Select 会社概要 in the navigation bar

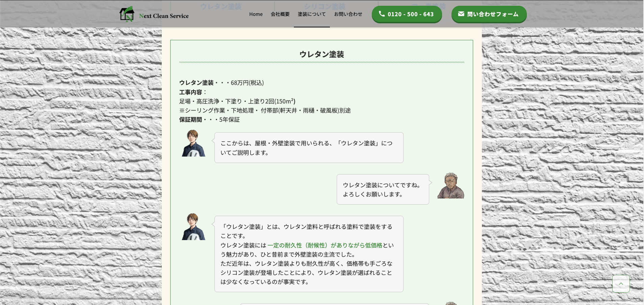pyautogui.click(x=280, y=14)
